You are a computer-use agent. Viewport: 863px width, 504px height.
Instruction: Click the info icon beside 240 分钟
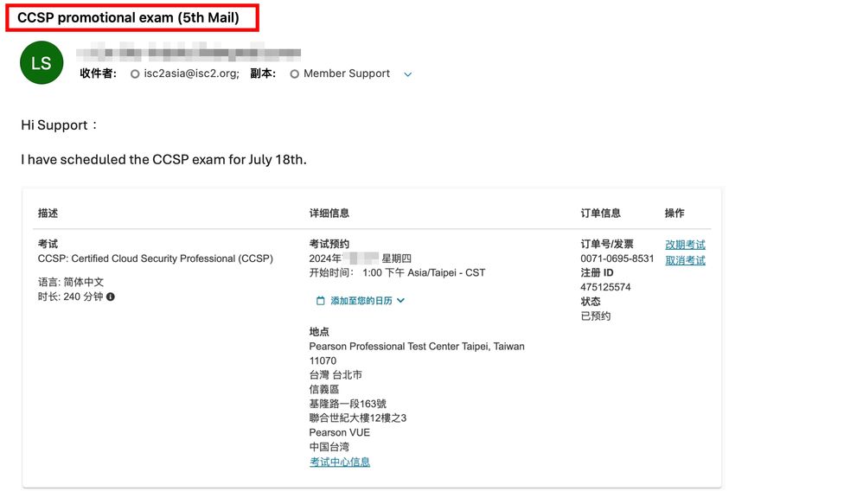click(x=111, y=297)
